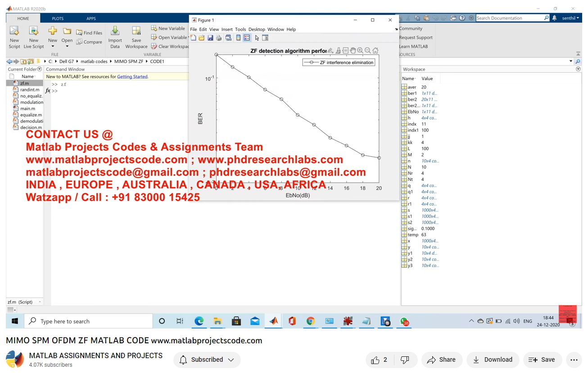
Task: Click Save Figure disk icon in Figure toolbar
Action: pos(210,38)
